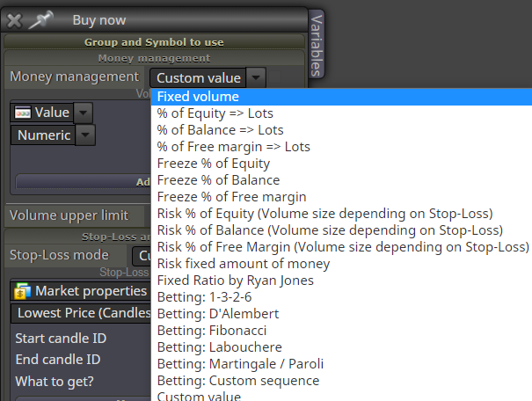
Task: Pin the Buy now panel
Action: 41,19
